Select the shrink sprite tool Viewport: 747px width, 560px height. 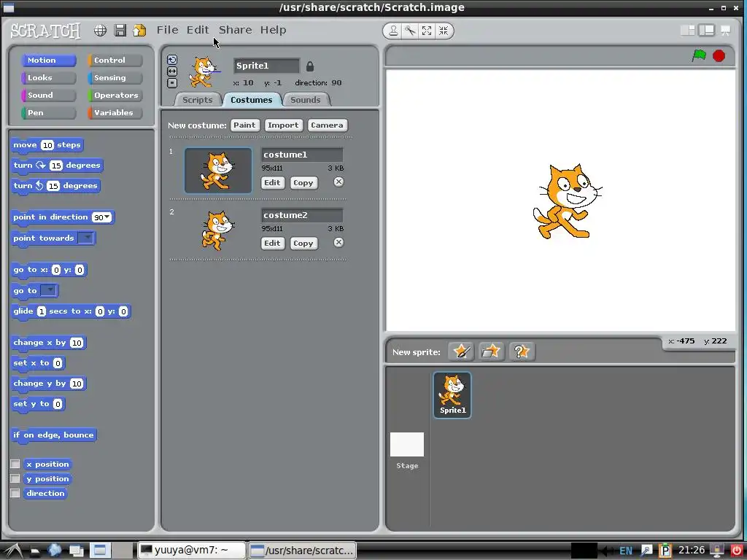444,31
